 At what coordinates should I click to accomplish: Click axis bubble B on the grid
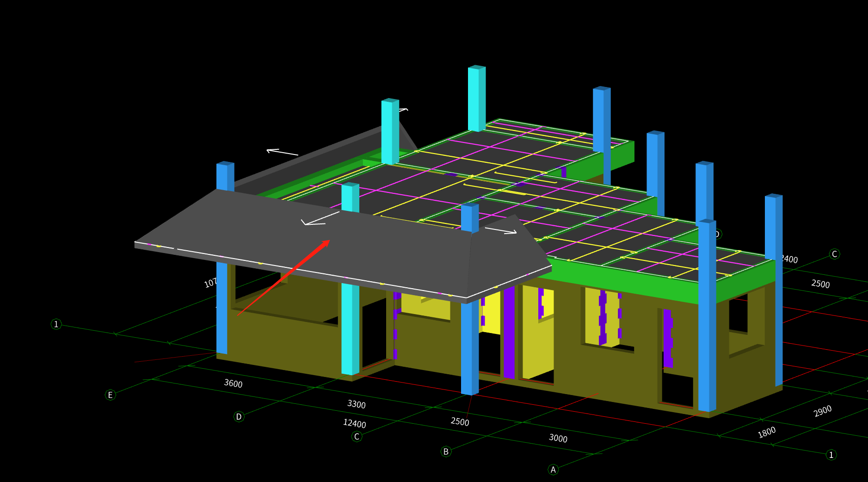point(446,451)
